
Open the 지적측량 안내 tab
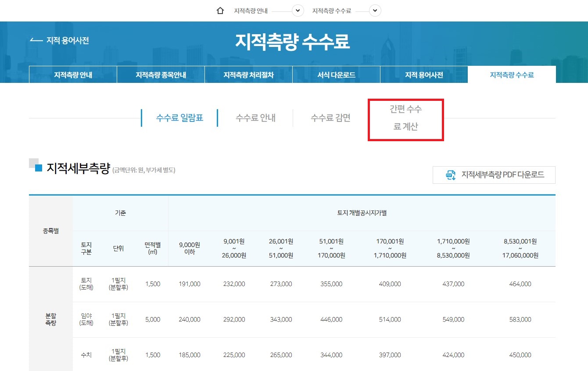tap(72, 74)
